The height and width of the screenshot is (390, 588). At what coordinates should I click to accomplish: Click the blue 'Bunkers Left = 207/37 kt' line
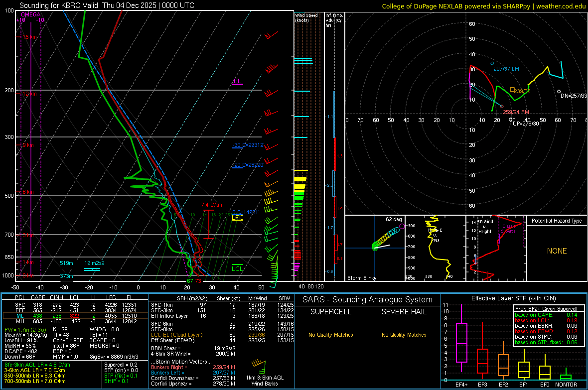tap(193, 373)
